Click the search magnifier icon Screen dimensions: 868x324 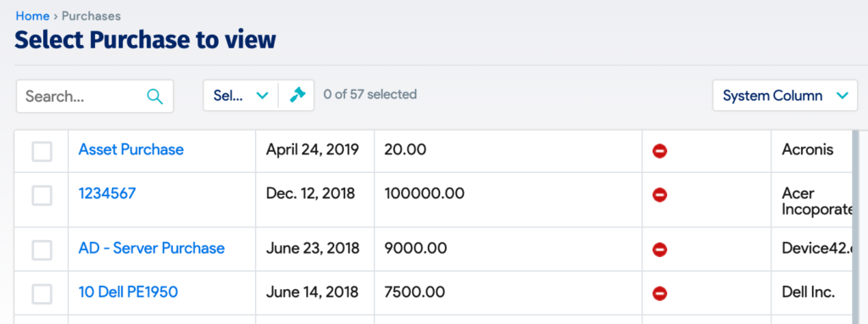[x=155, y=97]
